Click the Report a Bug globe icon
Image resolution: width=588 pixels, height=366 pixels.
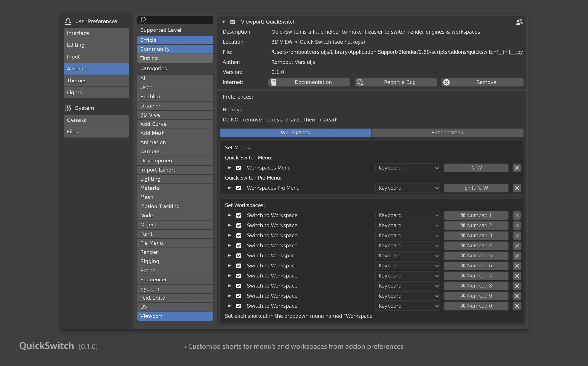(x=360, y=82)
